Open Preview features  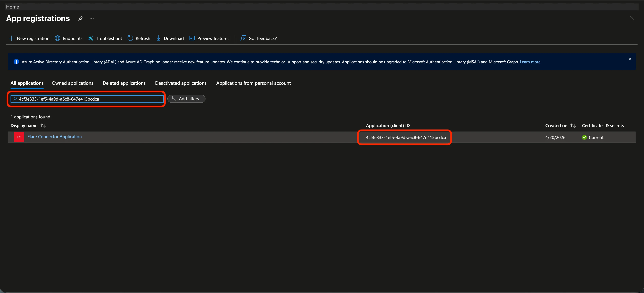(209, 38)
